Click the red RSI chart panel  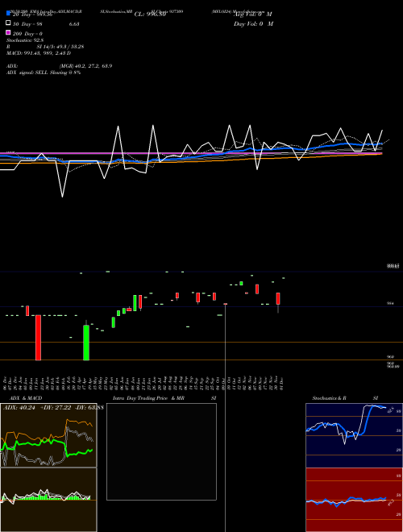pos(354,500)
